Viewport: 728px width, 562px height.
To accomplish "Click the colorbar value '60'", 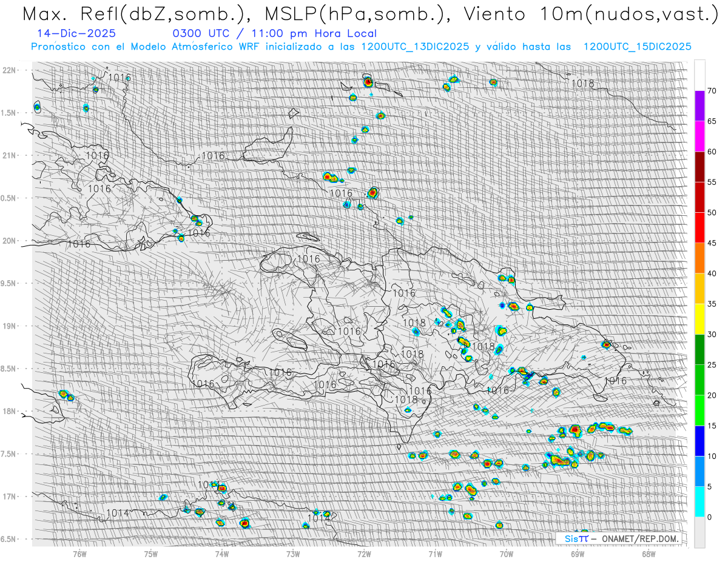I will tap(712, 152).
